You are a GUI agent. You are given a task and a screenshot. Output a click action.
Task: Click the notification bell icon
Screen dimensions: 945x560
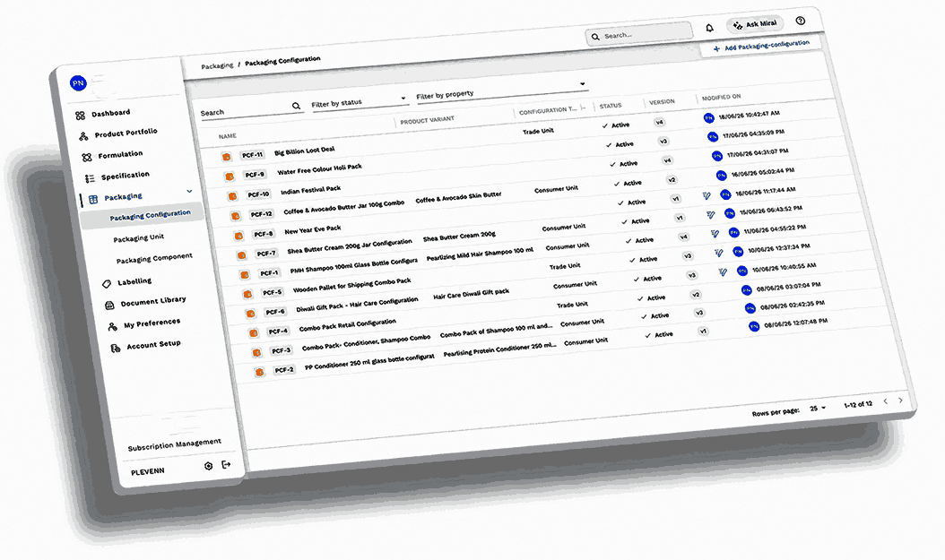coord(709,28)
